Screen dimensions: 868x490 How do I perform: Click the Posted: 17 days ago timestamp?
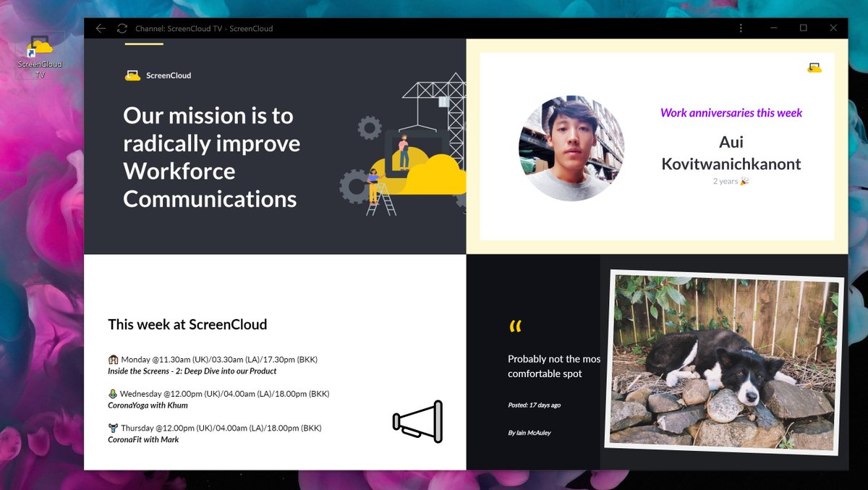534,405
